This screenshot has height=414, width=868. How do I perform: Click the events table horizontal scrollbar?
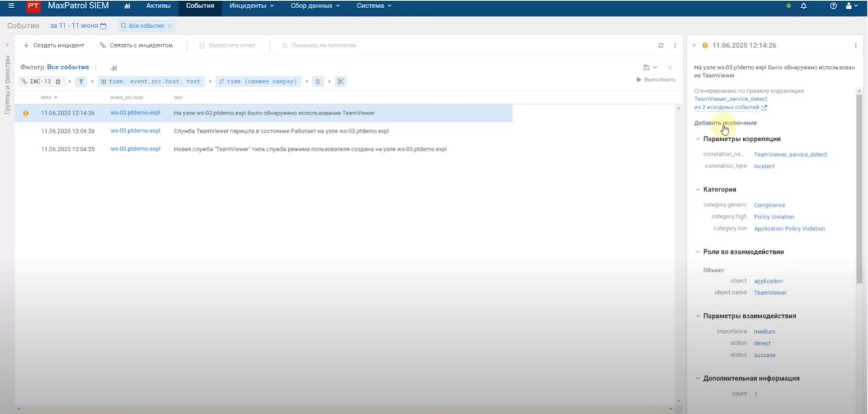click(344, 409)
